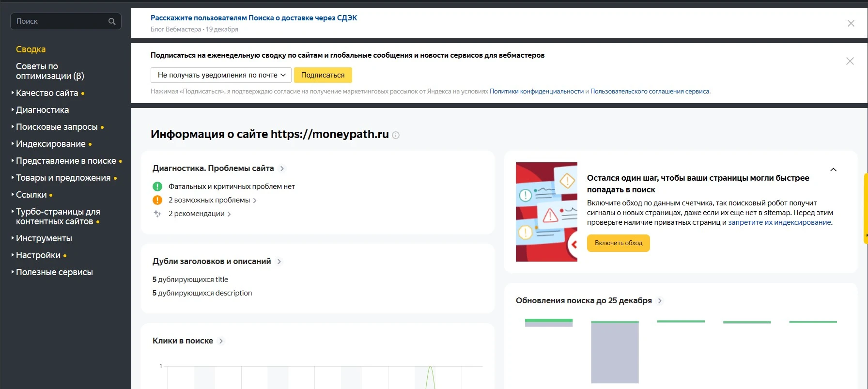Viewport: 868px width, 389px height.
Task: Click Фатальных и критичных проблем нет text
Action: [232, 187]
